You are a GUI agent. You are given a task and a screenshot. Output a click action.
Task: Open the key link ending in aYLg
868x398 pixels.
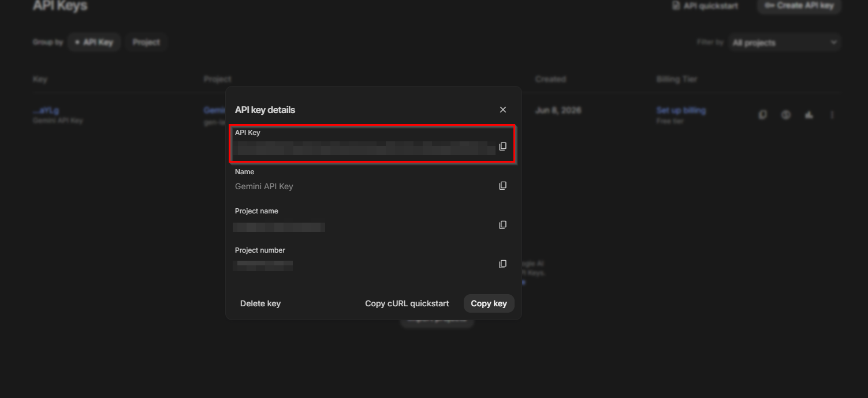click(x=46, y=110)
